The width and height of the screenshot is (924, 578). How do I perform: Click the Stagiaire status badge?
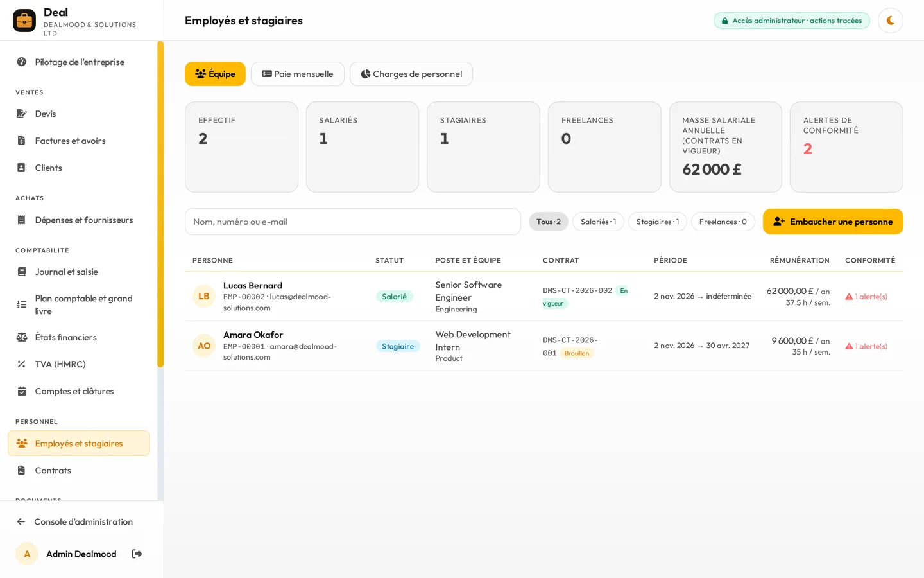(x=398, y=346)
